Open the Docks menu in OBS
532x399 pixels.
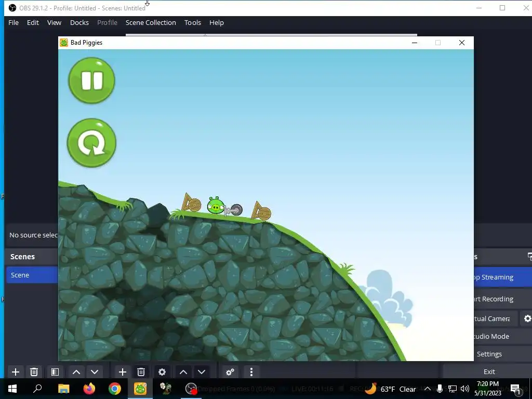coord(79,22)
